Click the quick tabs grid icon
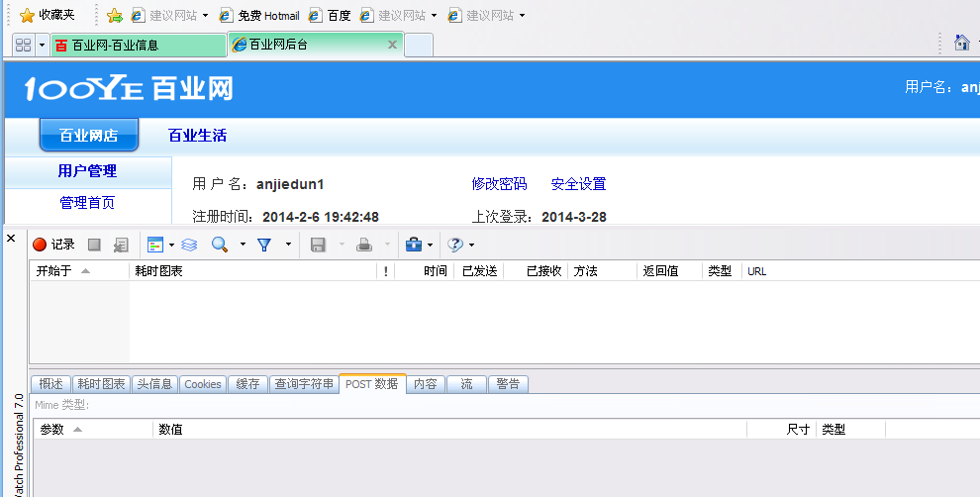This screenshot has height=497, width=980. 23,45
